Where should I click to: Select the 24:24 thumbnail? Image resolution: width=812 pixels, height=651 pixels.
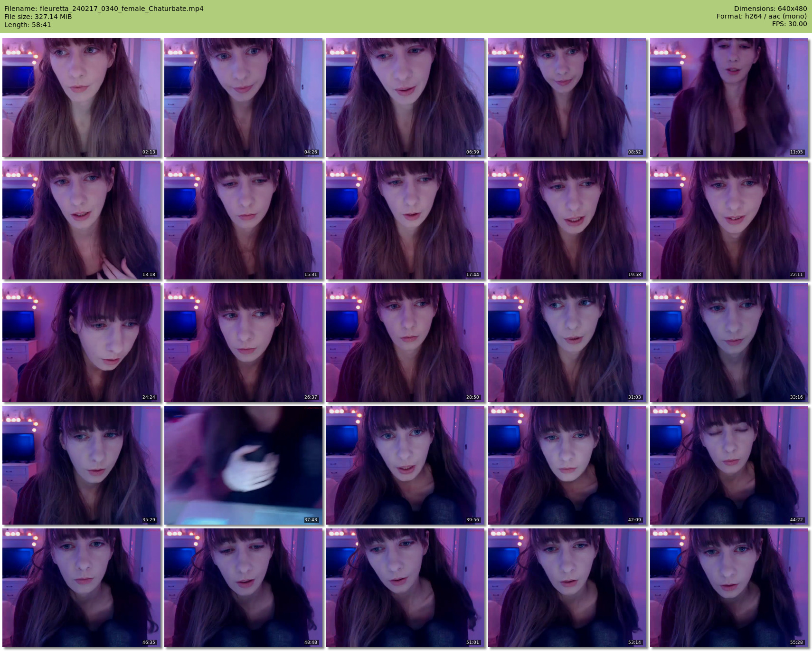[82, 343]
